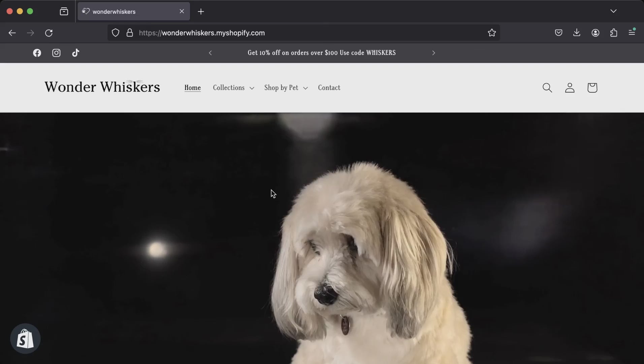
Task: Open the TikTok social link
Action: pos(76,53)
